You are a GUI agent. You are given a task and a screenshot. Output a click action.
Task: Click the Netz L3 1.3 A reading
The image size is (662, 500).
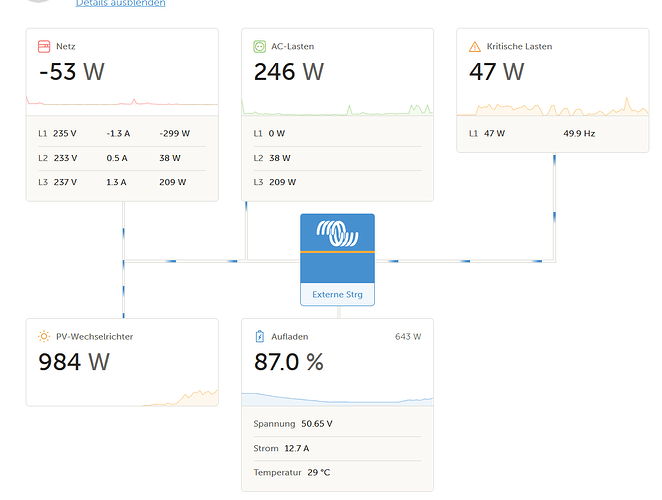(116, 182)
